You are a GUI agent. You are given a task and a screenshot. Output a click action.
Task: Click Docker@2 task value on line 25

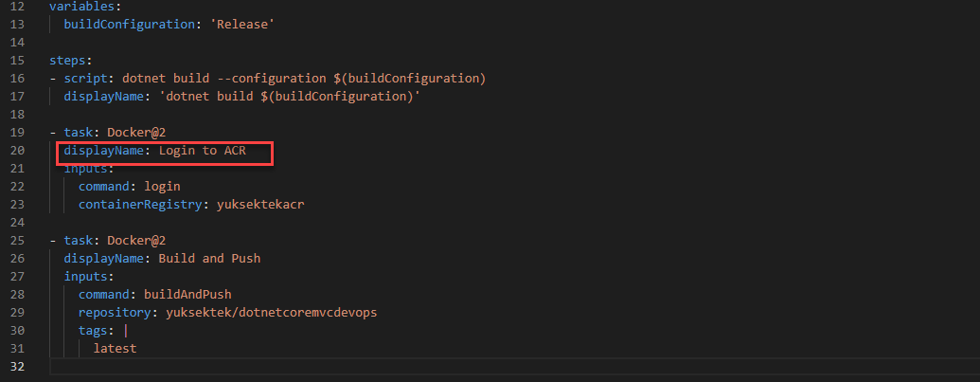coord(136,241)
